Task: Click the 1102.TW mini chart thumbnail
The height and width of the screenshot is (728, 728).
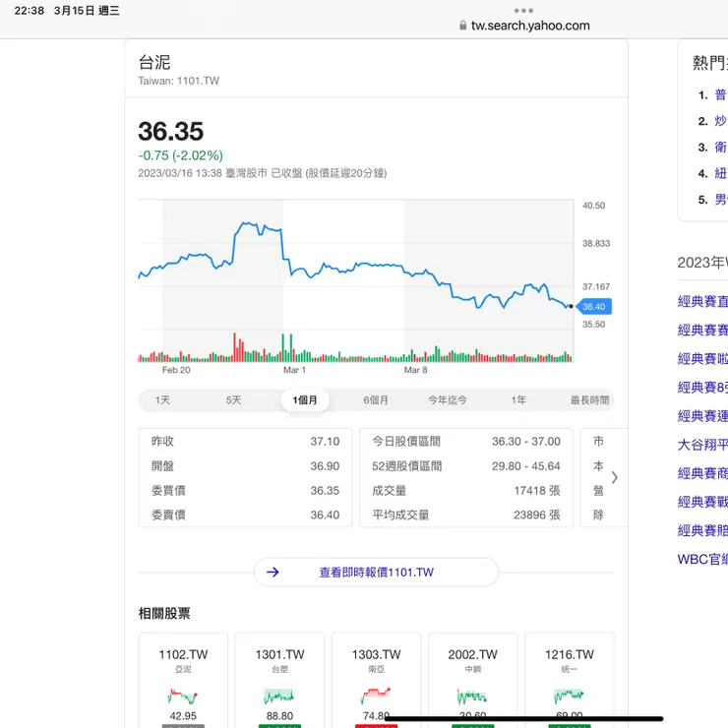Action: [183, 696]
